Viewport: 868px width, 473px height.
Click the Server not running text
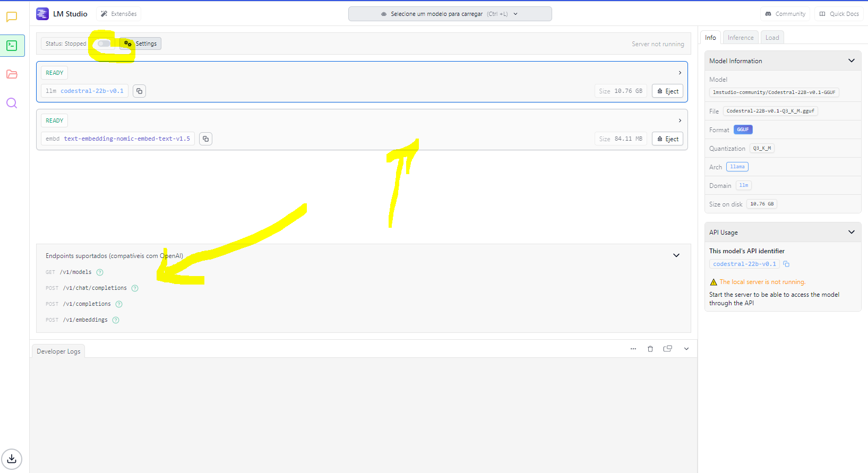point(658,44)
